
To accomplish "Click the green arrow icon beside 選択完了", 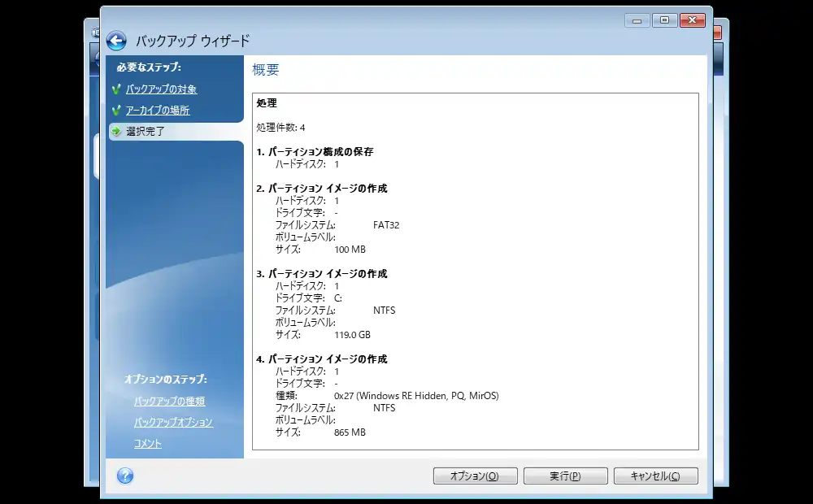I will (116, 131).
